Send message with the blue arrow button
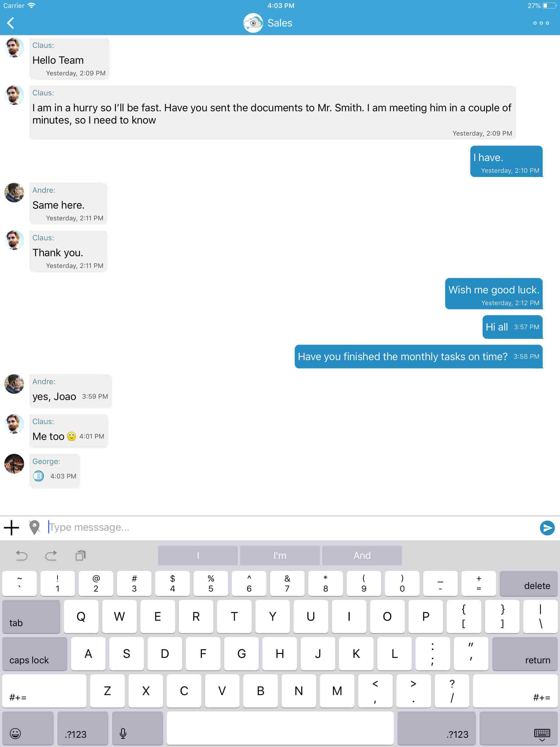The image size is (560, 747). pos(547,528)
